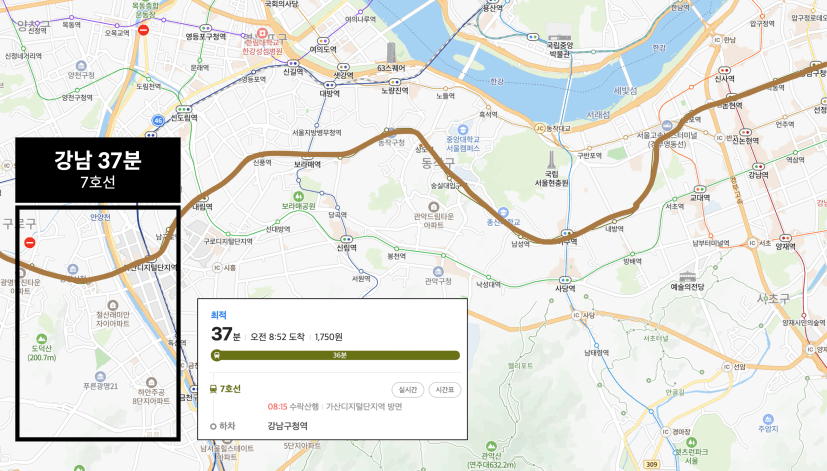The height and width of the screenshot is (471, 827).
Task: Click the 압구정역 station label
Action: (x=762, y=24)
